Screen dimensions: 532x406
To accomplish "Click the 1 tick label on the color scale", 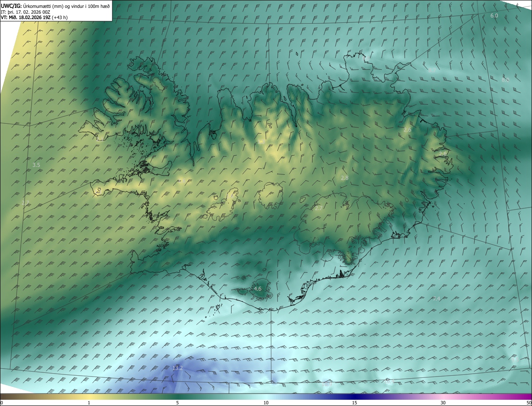I will point(89,403).
